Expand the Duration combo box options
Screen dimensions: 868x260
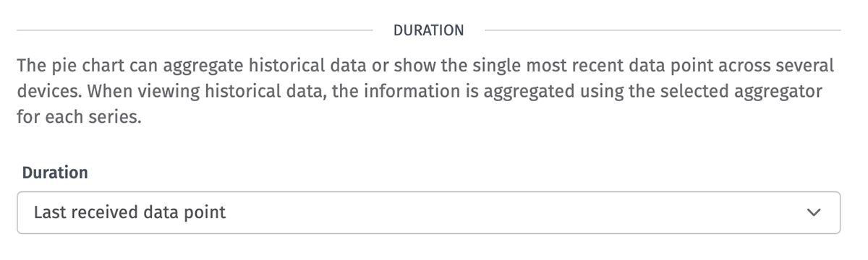[x=428, y=212]
